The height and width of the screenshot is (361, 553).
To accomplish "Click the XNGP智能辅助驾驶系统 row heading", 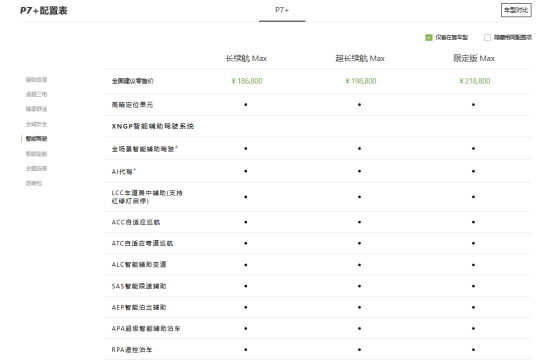I will point(153,126).
